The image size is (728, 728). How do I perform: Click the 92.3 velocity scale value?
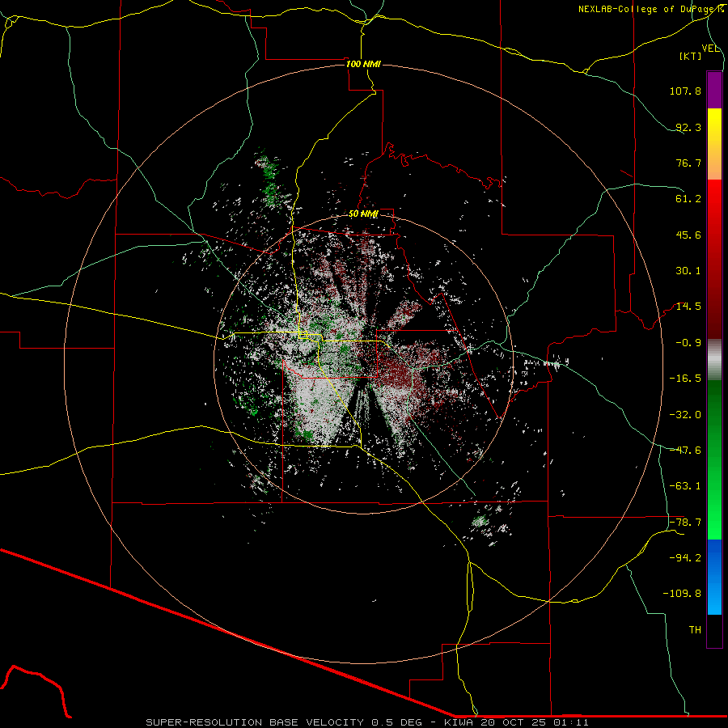click(x=688, y=127)
